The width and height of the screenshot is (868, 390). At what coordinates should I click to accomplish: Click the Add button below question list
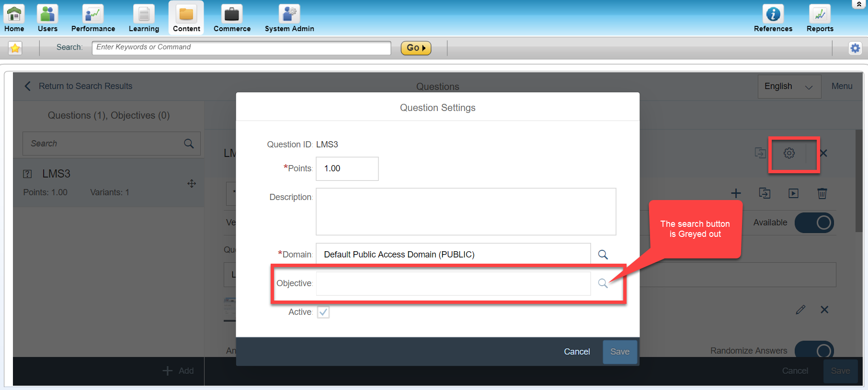pyautogui.click(x=178, y=371)
